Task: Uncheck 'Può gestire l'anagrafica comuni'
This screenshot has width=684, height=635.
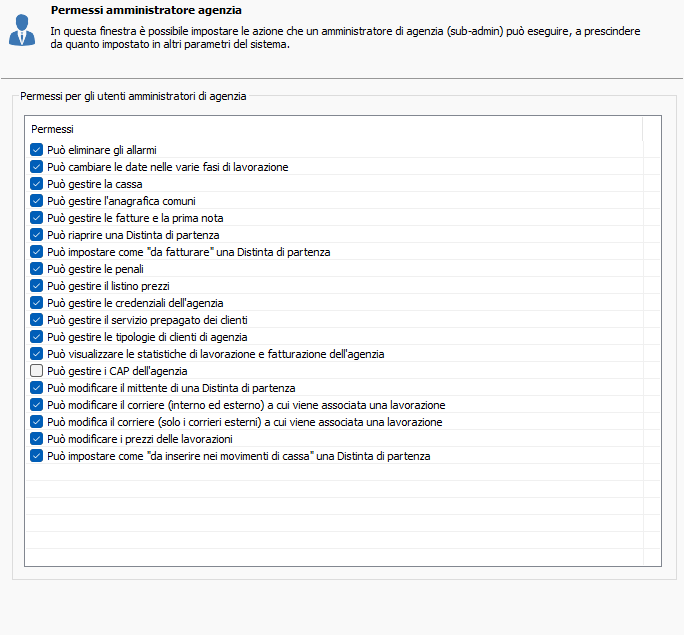Action: (37, 201)
